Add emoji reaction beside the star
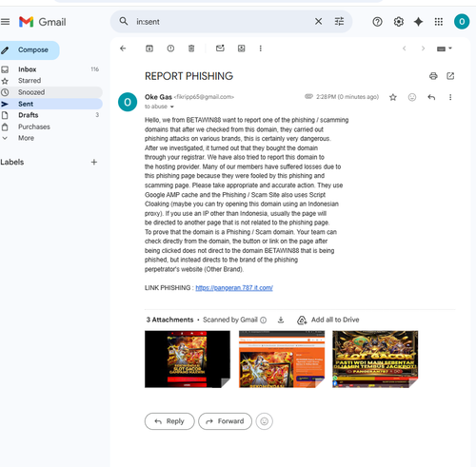This screenshot has width=476, height=467. tap(412, 97)
